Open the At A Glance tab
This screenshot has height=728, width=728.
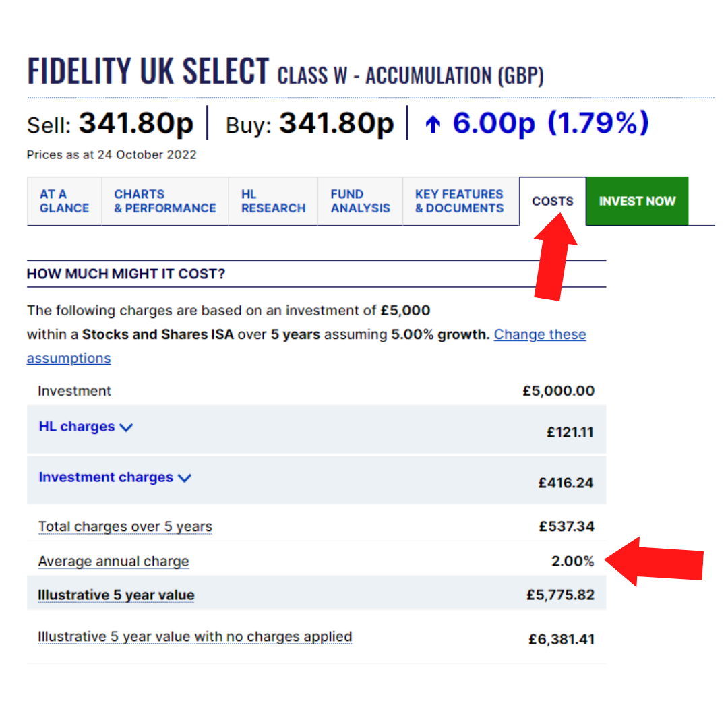tap(64, 201)
